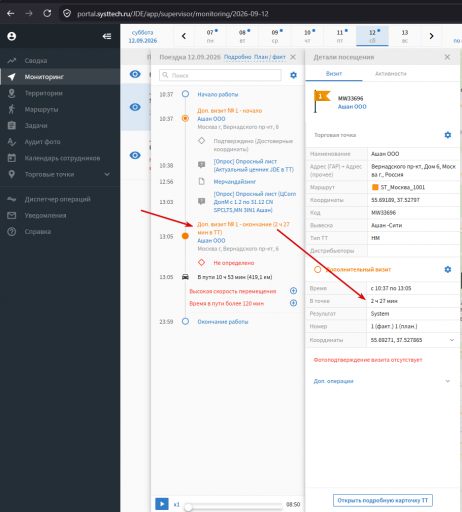Open Подробно link in trip header
The width and height of the screenshot is (462, 512).
[x=237, y=57]
